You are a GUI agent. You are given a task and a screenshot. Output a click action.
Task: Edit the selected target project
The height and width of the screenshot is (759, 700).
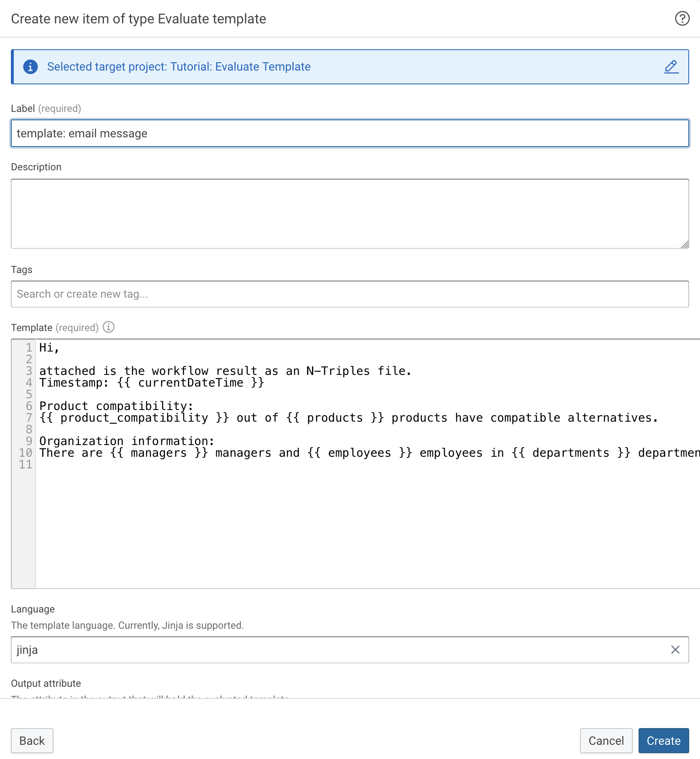[671, 67]
